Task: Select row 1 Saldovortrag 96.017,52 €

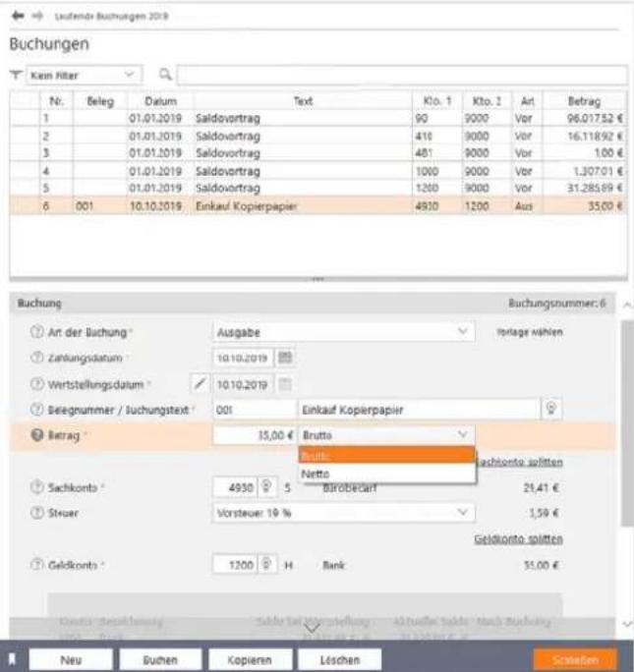Action: coord(318,118)
